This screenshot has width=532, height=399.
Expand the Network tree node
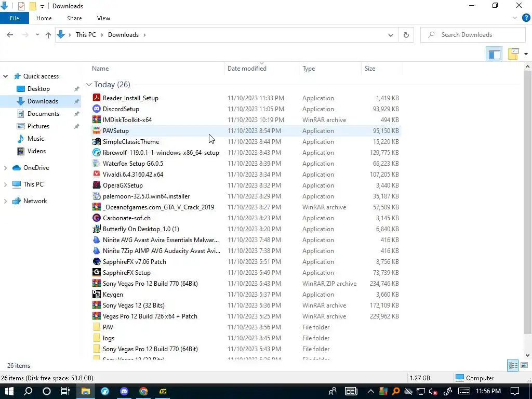coord(5,201)
